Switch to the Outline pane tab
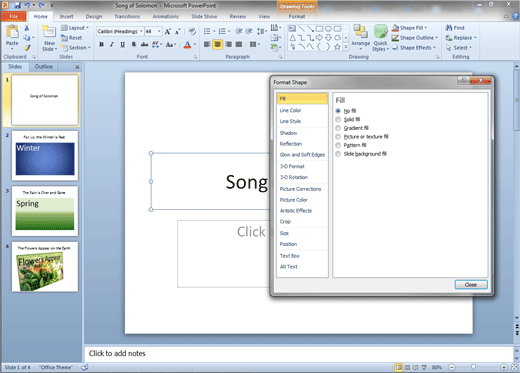Image resolution: width=520 pixels, height=373 pixels. tap(44, 67)
